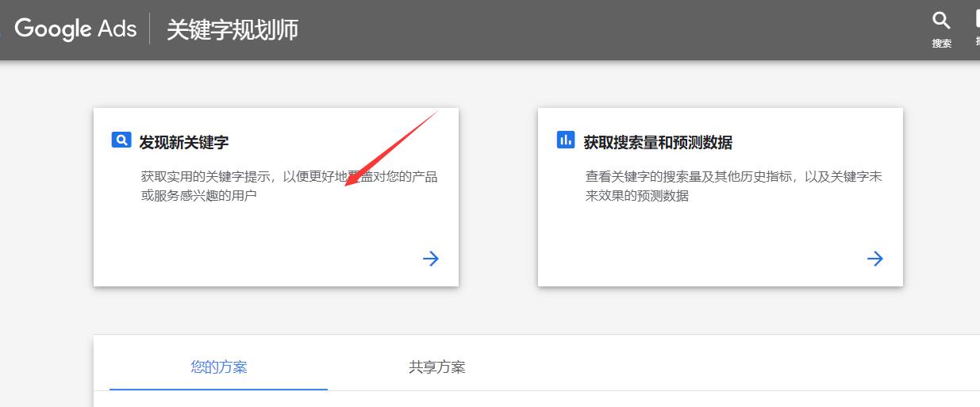Click the Google Ads logo
Viewport: 980px width, 407px height.
coord(75,29)
